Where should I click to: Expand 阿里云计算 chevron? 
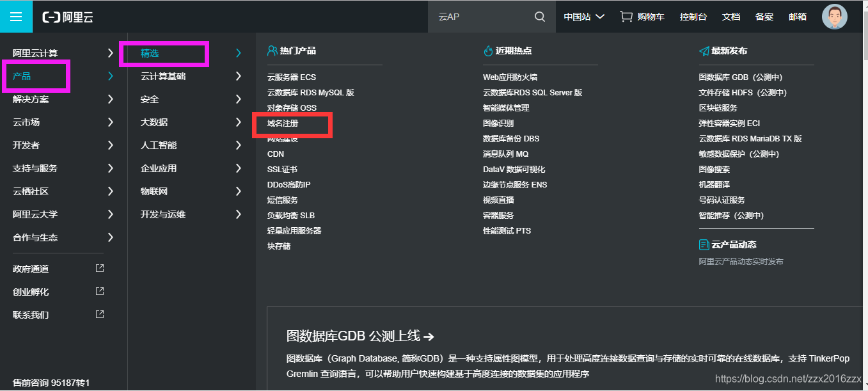pyautogui.click(x=111, y=53)
